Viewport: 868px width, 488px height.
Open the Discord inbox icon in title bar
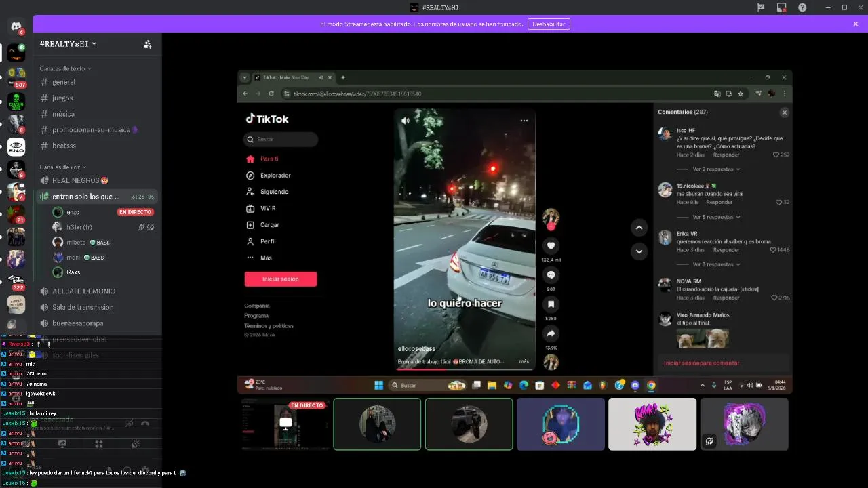coord(781,7)
